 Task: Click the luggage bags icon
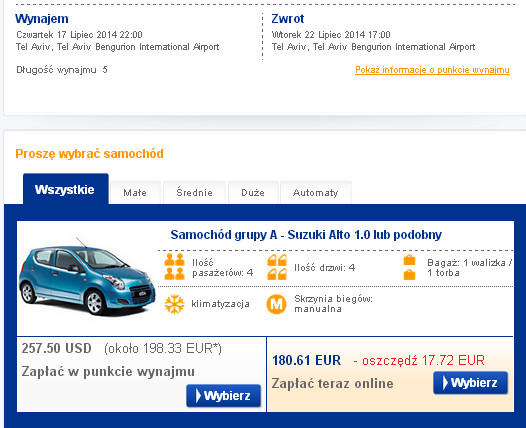(409, 267)
